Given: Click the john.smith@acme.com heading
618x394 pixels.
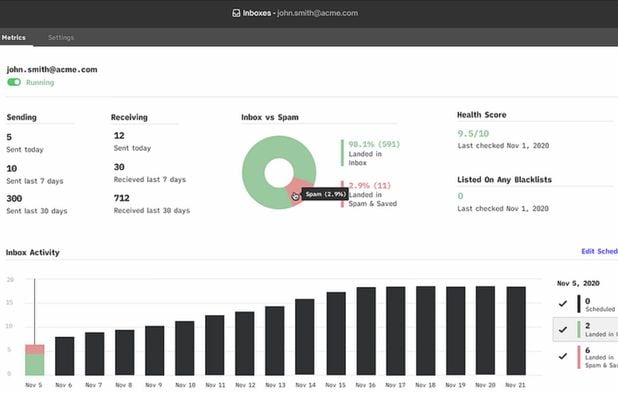Looking at the screenshot, I should click(x=52, y=69).
